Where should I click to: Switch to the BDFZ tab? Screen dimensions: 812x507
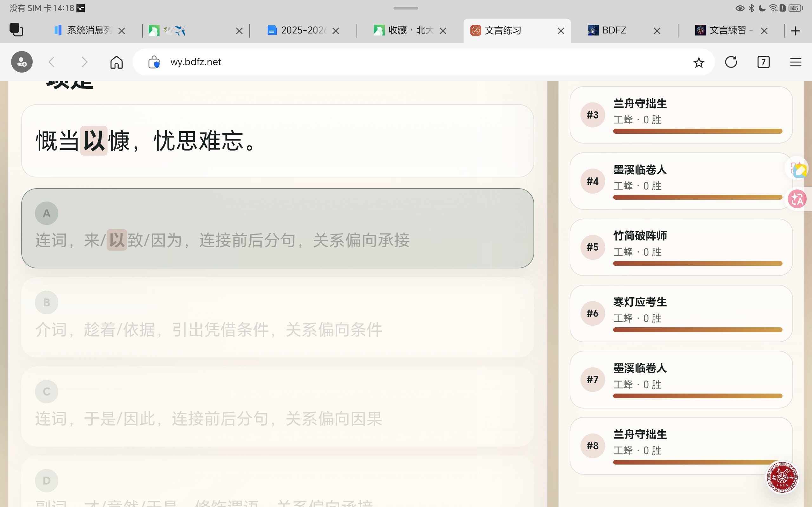[614, 30]
